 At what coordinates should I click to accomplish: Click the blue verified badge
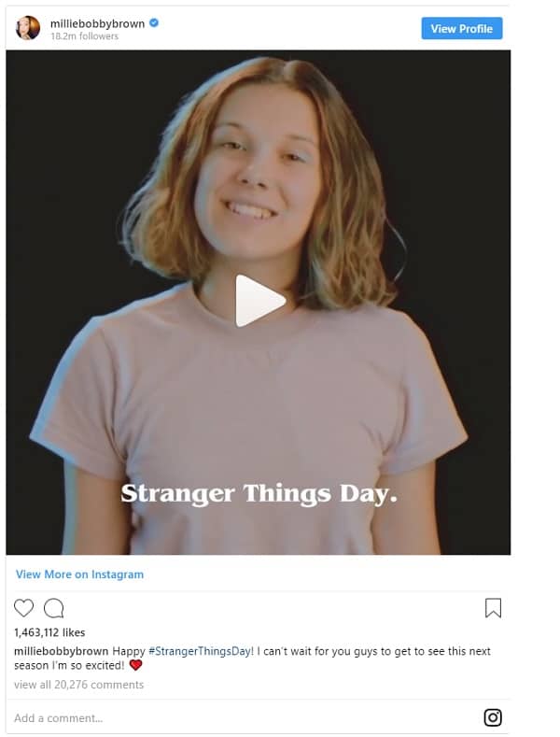(154, 22)
